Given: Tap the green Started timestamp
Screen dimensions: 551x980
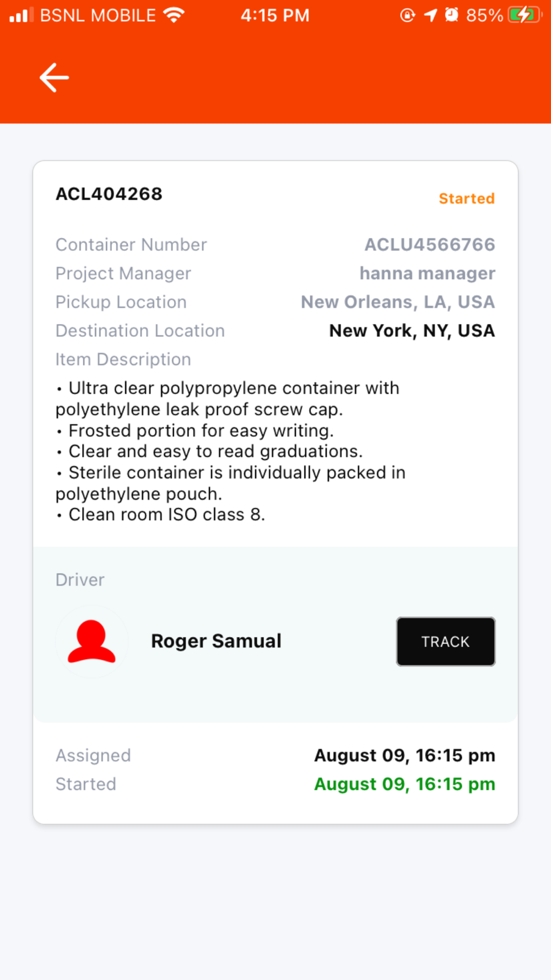Looking at the screenshot, I should point(404,784).
